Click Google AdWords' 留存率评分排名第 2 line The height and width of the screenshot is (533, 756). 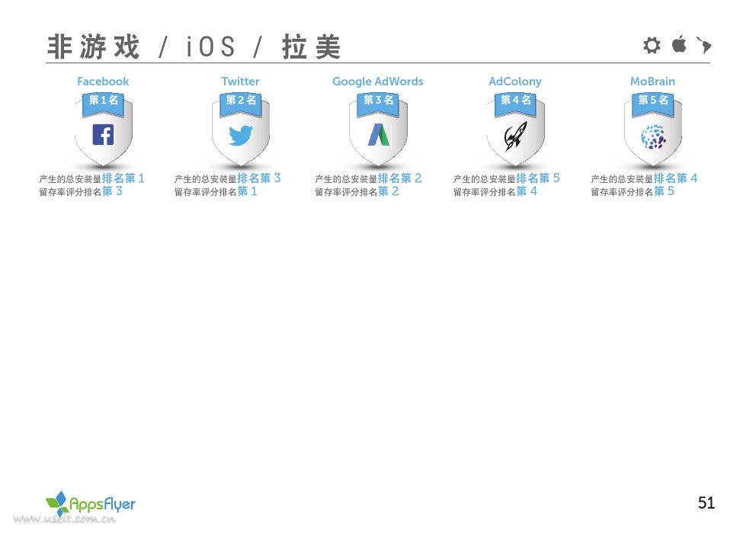click(x=357, y=191)
